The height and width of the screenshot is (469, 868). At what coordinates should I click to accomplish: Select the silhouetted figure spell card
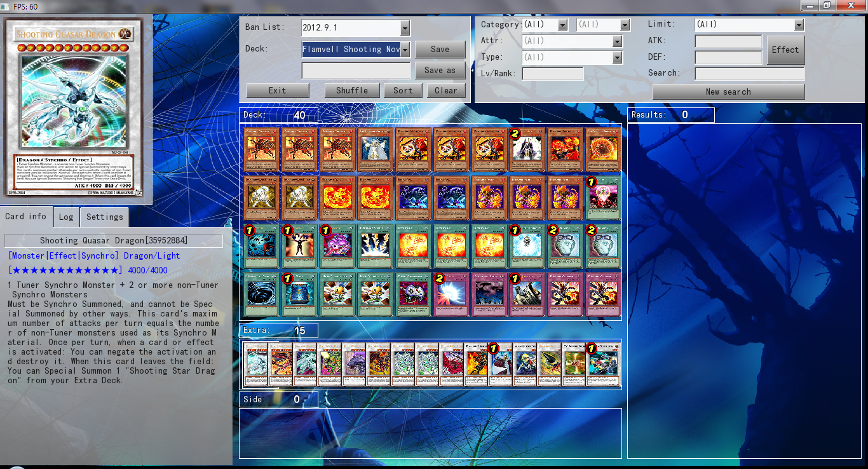point(300,246)
